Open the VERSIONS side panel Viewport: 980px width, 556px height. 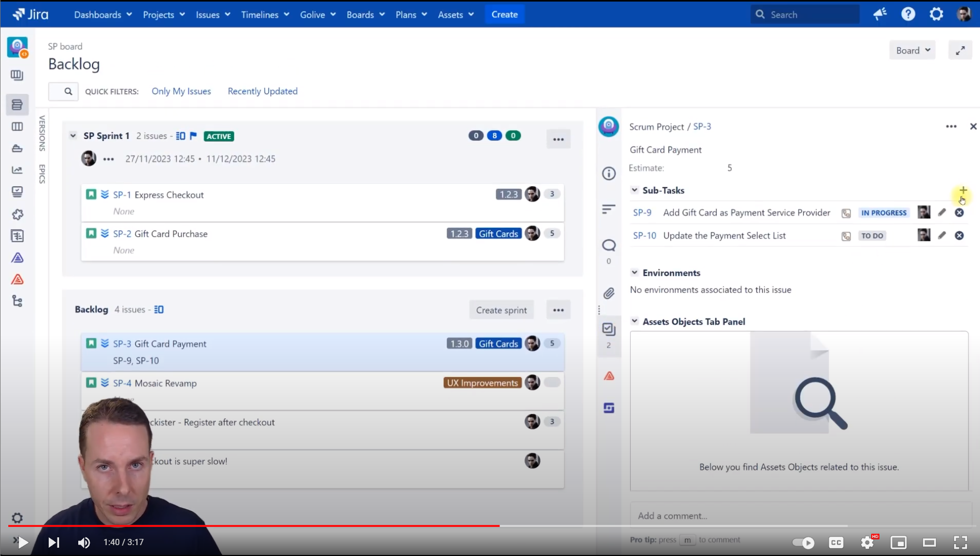click(x=42, y=133)
